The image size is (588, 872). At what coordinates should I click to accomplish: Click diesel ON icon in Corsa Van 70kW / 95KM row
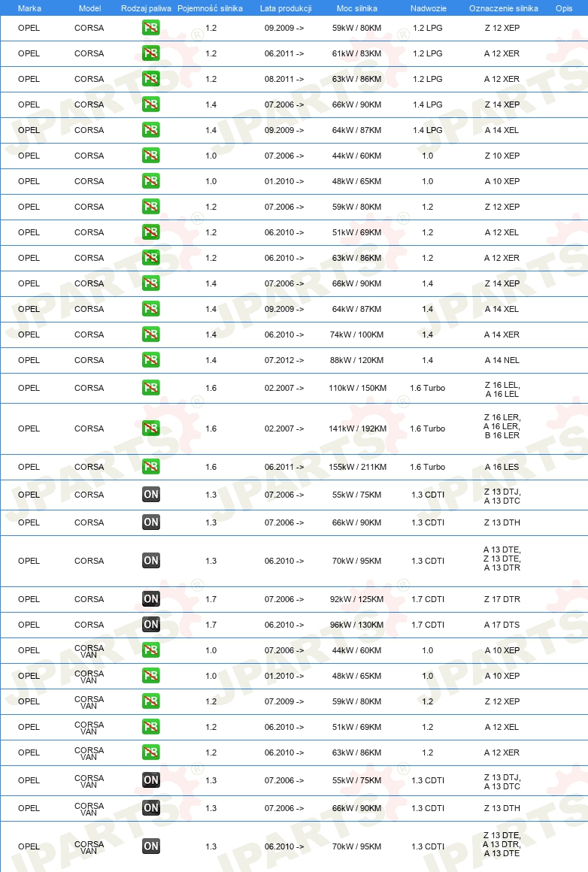point(150,847)
